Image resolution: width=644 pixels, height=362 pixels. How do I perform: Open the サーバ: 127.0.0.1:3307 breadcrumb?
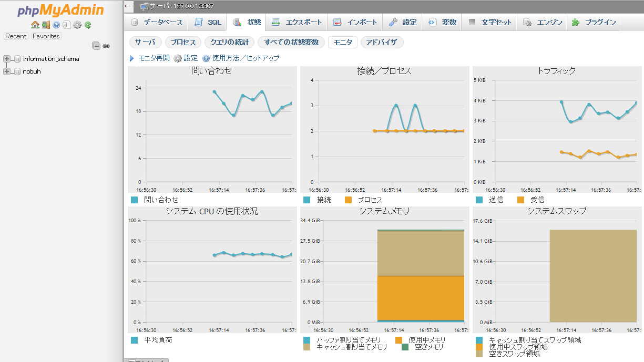click(x=180, y=7)
